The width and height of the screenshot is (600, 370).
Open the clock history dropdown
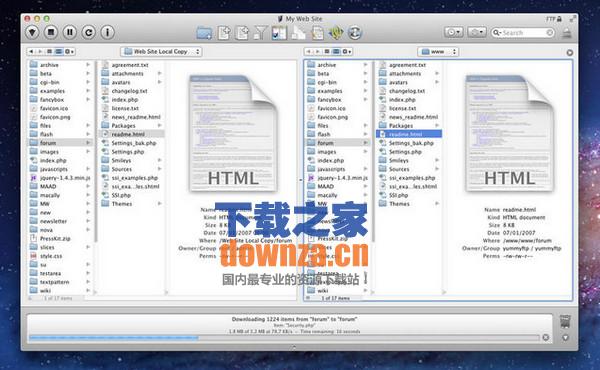click(x=453, y=32)
